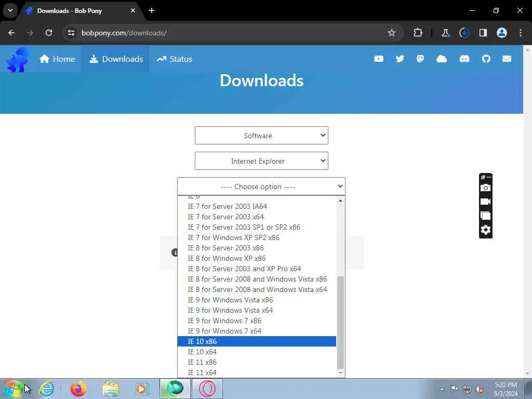Select IE 8 for Server 2003 x86
This screenshot has height=399, width=532.
257,248
